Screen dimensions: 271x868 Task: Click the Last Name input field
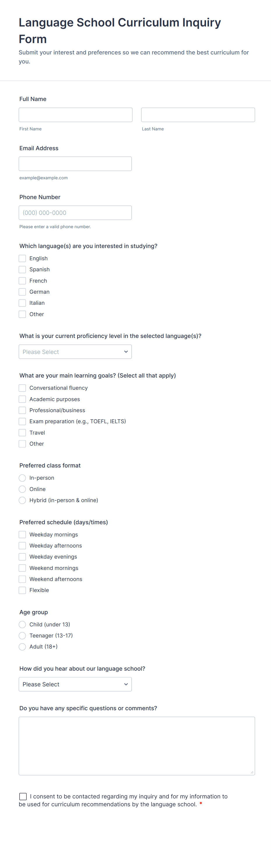pyautogui.click(x=198, y=115)
